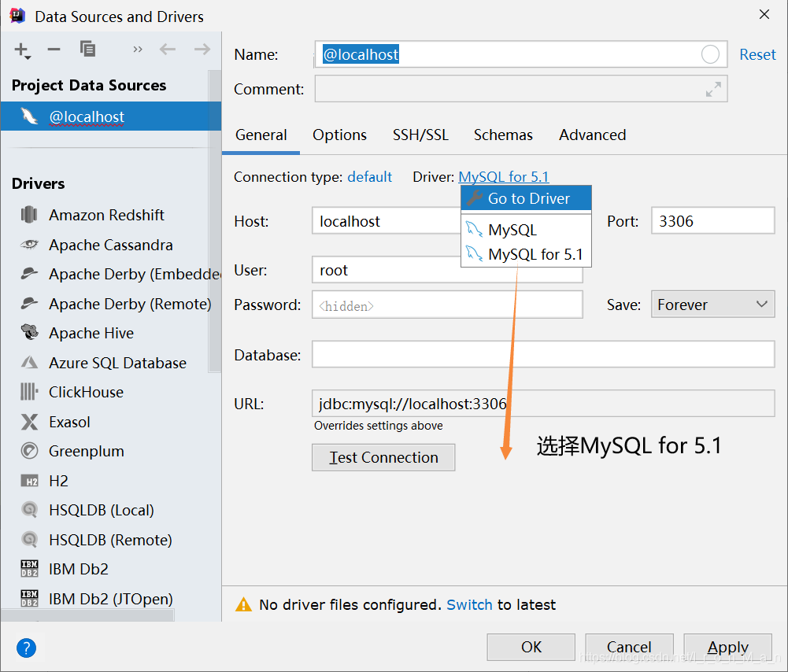
Task: Click the Port input field
Action: tap(712, 221)
